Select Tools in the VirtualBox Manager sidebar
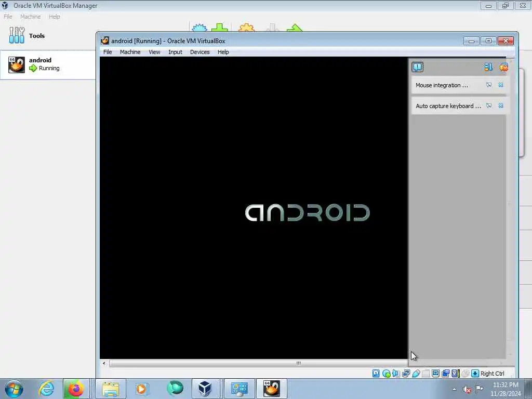 click(47, 36)
